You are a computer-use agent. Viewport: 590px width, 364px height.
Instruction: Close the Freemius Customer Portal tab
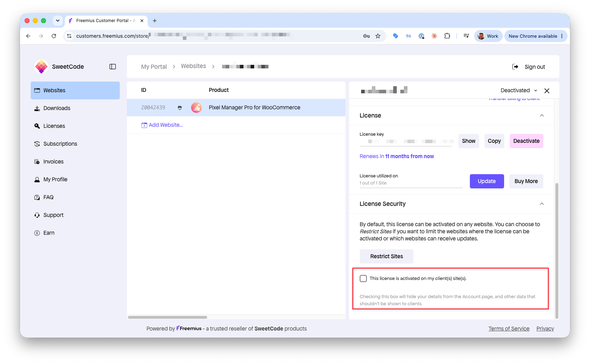coord(142,21)
